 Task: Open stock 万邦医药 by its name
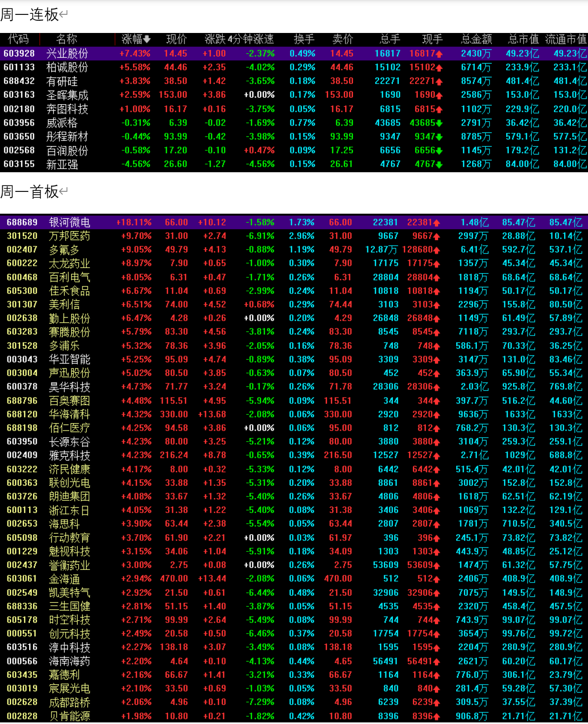(x=69, y=236)
